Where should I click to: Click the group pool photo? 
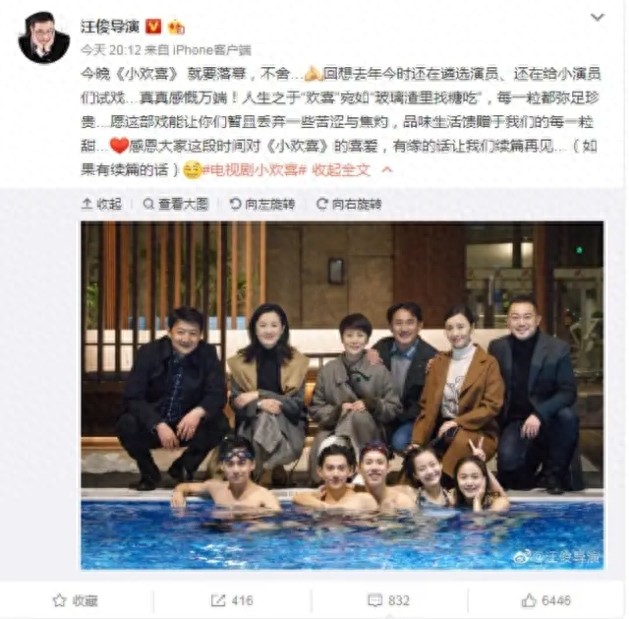[342, 395]
